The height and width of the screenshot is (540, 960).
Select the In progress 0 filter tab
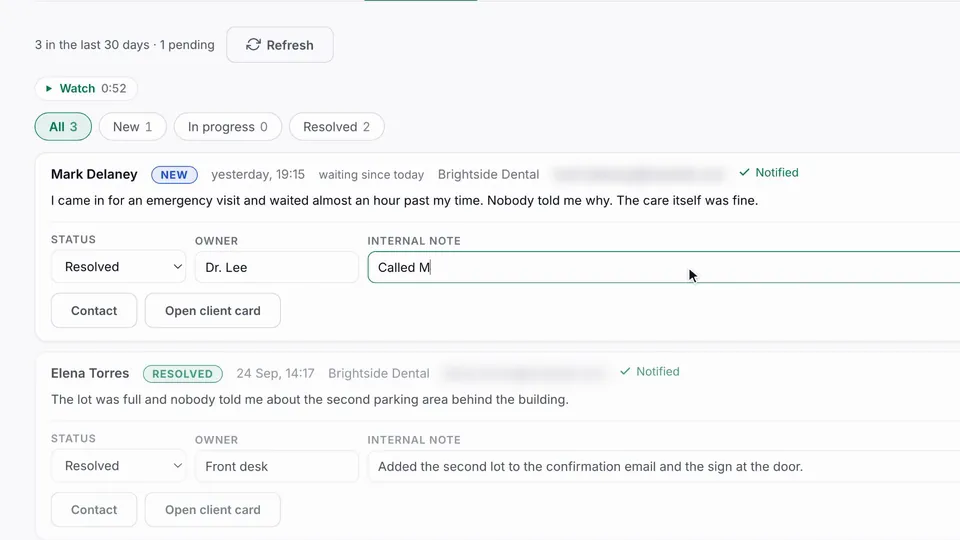coord(228,127)
